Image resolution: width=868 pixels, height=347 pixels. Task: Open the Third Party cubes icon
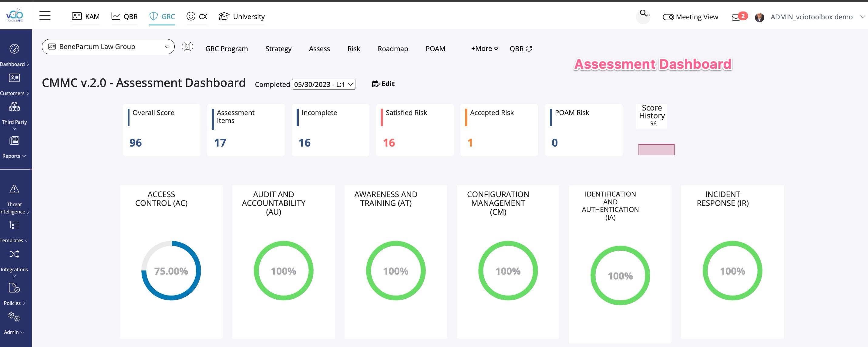(x=14, y=107)
